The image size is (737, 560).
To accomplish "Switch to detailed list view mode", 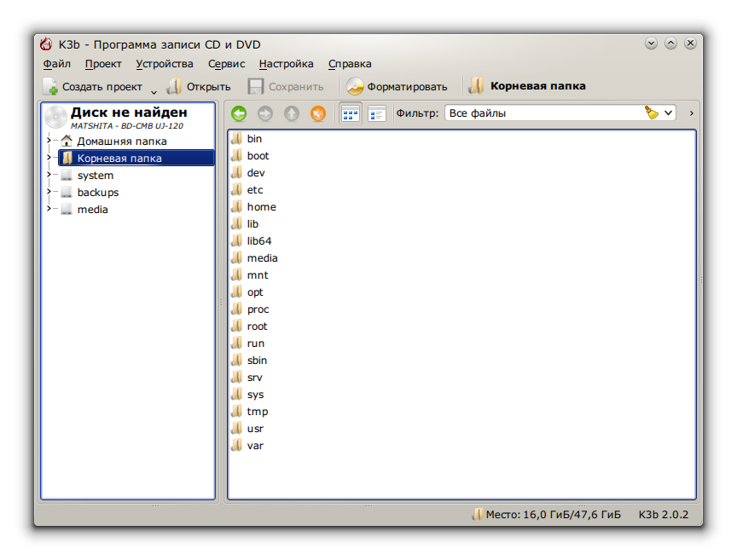I will point(377,113).
